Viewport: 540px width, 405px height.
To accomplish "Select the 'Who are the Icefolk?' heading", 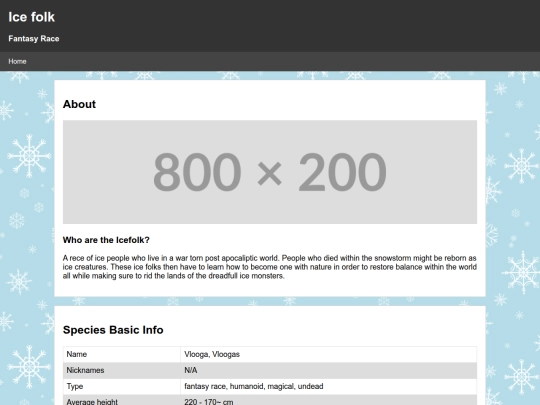I will pyautogui.click(x=106, y=240).
